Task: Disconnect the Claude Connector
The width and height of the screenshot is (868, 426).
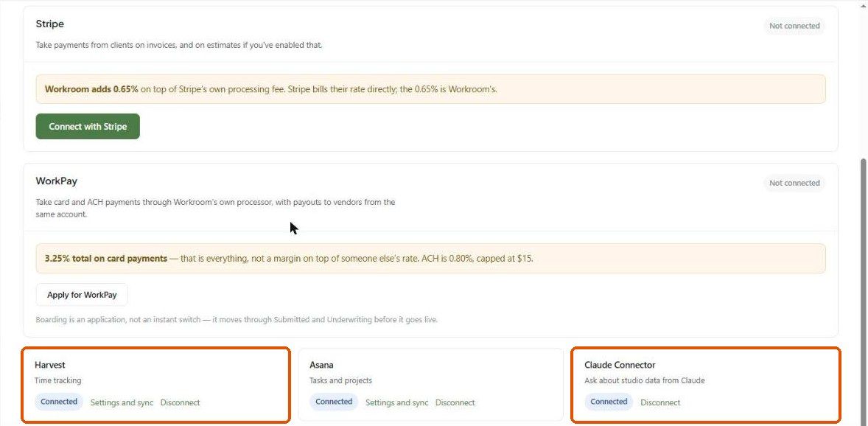Action: pyautogui.click(x=660, y=402)
